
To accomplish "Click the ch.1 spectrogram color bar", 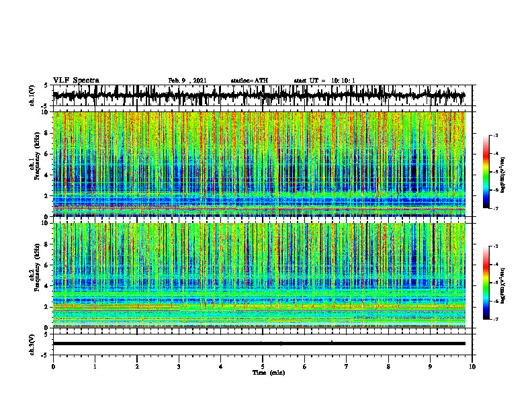I will point(486,172).
